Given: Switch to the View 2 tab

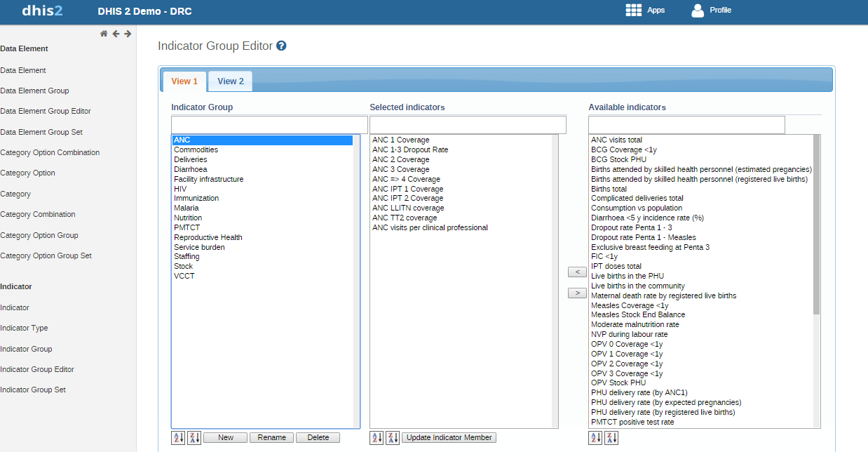Looking at the screenshot, I should pyautogui.click(x=231, y=81).
